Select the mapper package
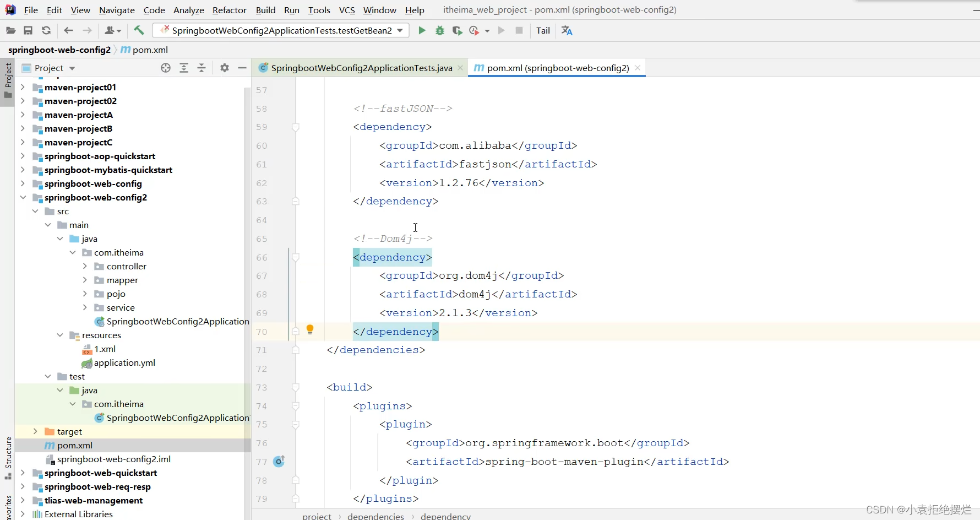Viewport: 980px width, 520px height. 122,280
